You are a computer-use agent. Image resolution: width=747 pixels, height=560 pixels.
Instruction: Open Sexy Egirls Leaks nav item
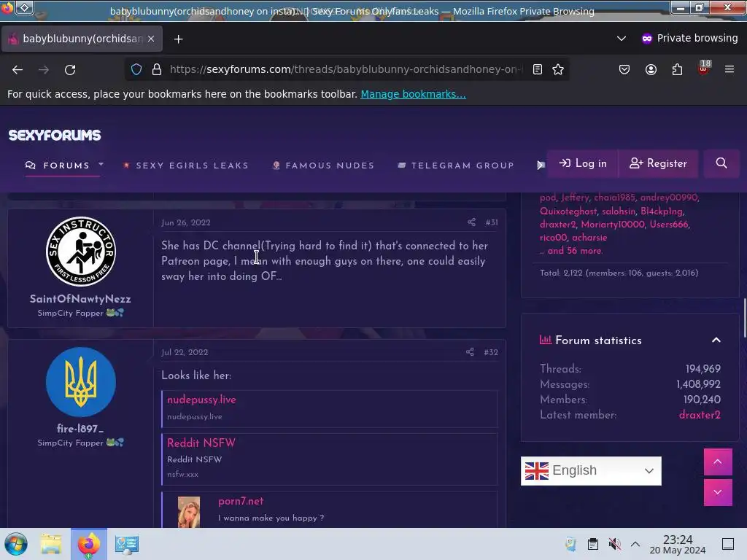pyautogui.click(x=186, y=166)
